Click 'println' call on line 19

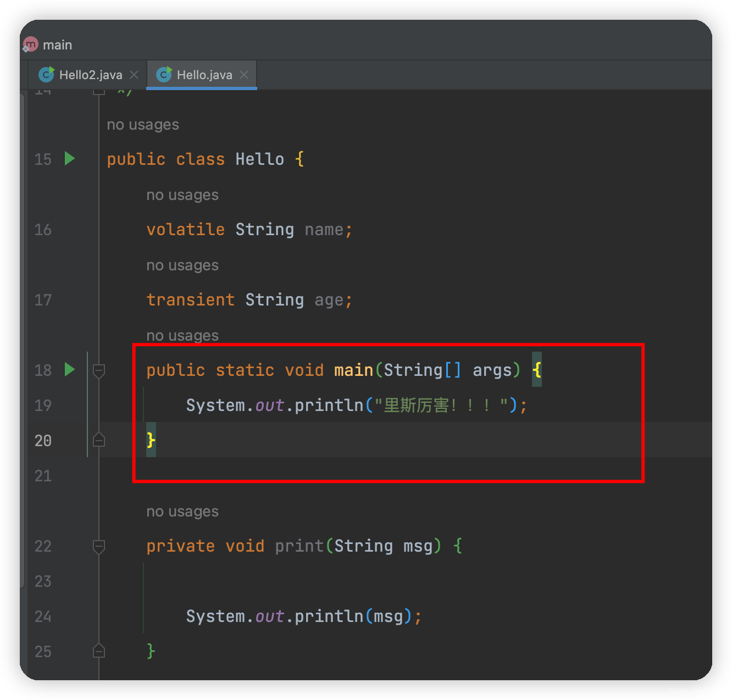click(329, 405)
